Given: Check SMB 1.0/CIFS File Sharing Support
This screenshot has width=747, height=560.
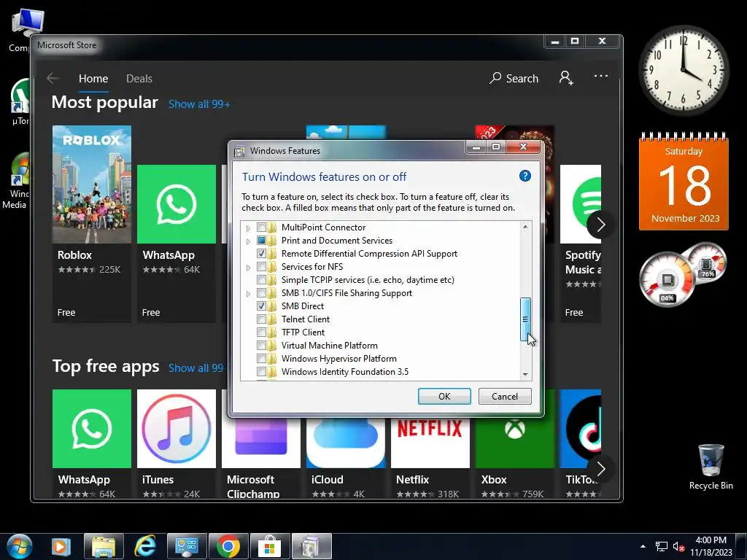Looking at the screenshot, I should tap(261, 293).
